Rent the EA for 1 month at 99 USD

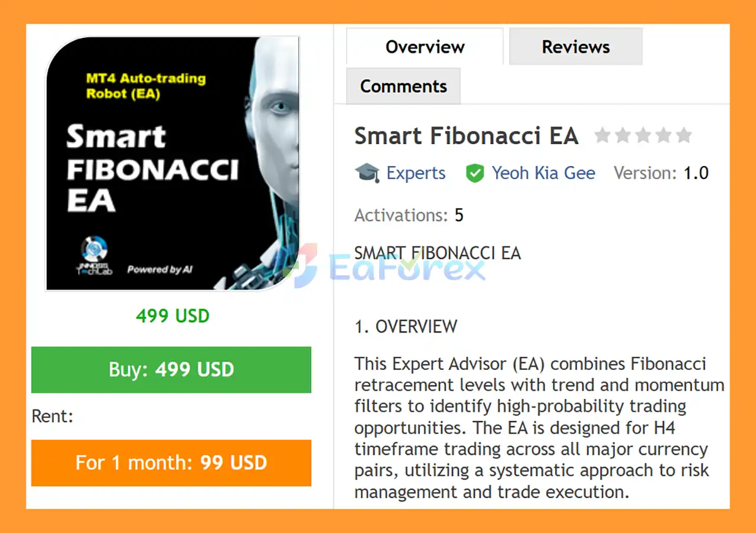coord(171,463)
